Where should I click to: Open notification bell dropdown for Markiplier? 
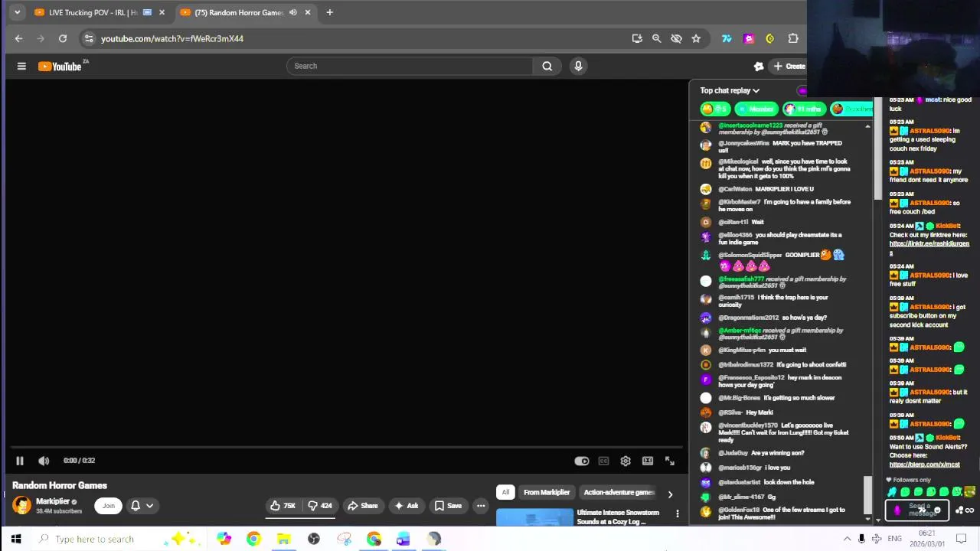pos(142,506)
